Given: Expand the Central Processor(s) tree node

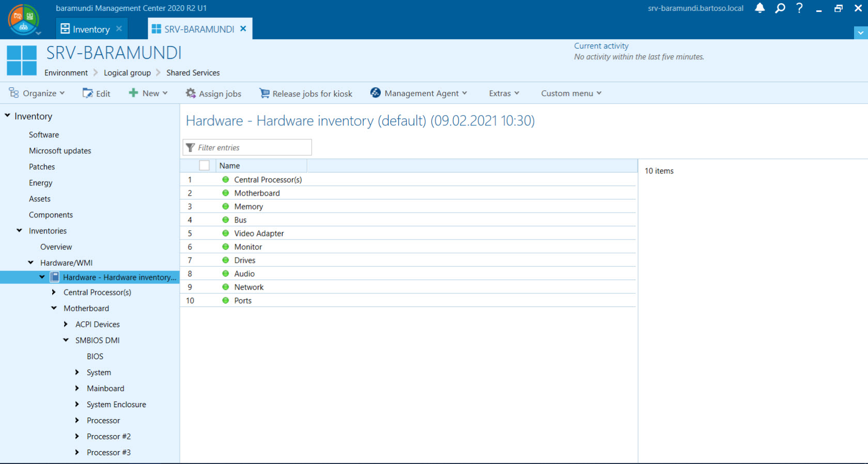Looking at the screenshot, I should coord(54,292).
